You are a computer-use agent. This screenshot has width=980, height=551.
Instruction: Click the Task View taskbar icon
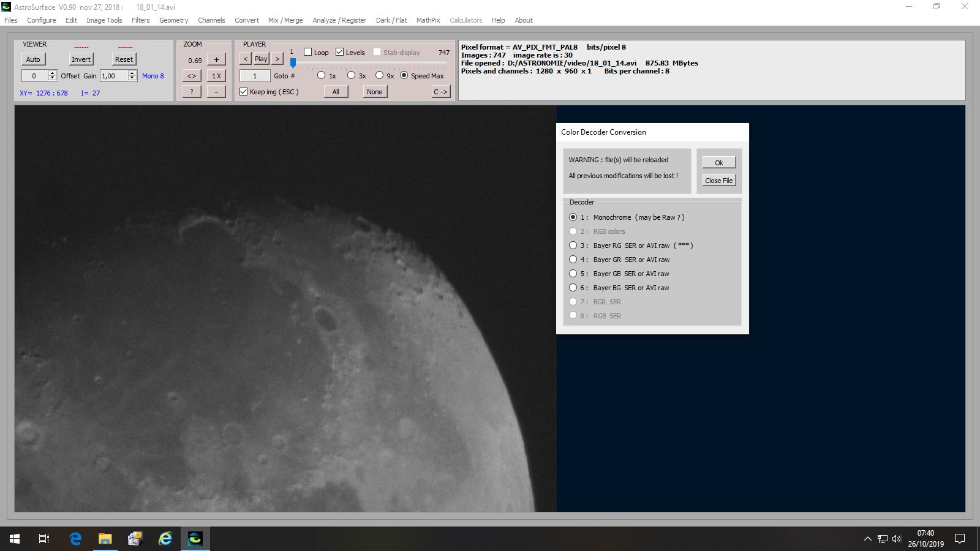pos(44,539)
